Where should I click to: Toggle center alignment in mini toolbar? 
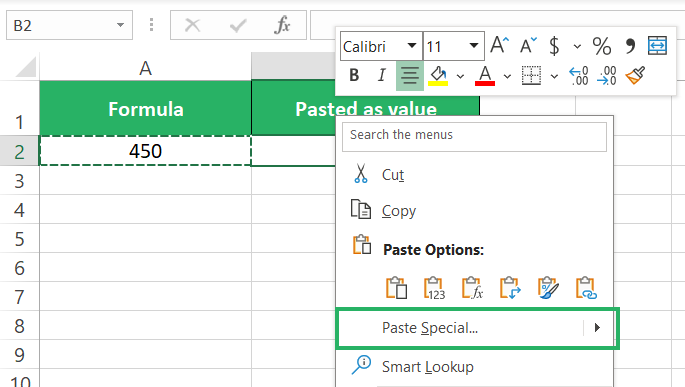click(410, 75)
